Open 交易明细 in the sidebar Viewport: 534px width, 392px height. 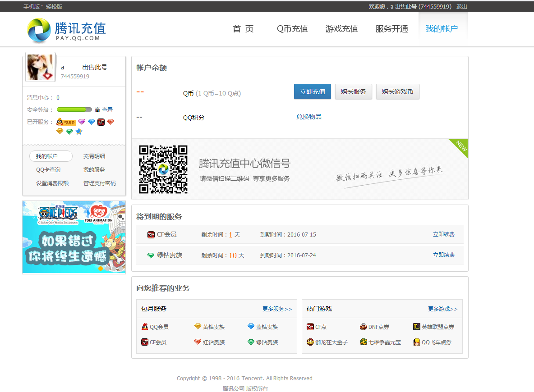click(94, 156)
